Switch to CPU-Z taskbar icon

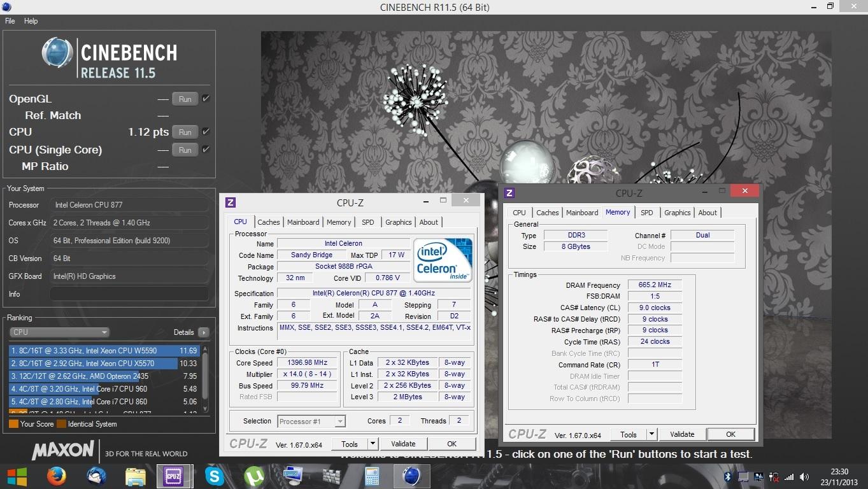(x=173, y=476)
